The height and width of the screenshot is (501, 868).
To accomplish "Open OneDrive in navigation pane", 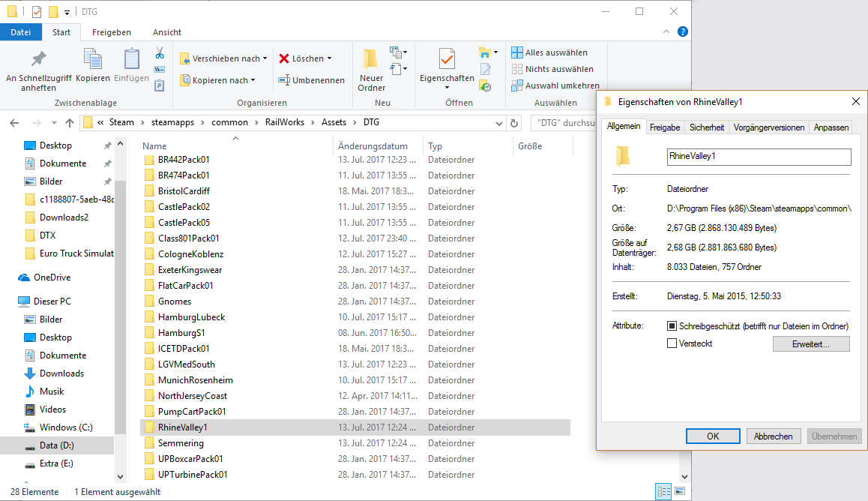I will [52, 277].
